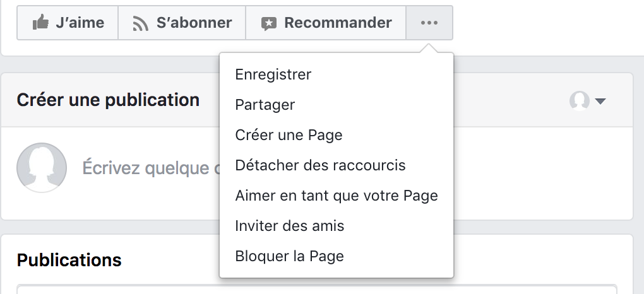Click the Créer une publication header
Image resolution: width=644 pixels, height=294 pixels.
coord(108,100)
